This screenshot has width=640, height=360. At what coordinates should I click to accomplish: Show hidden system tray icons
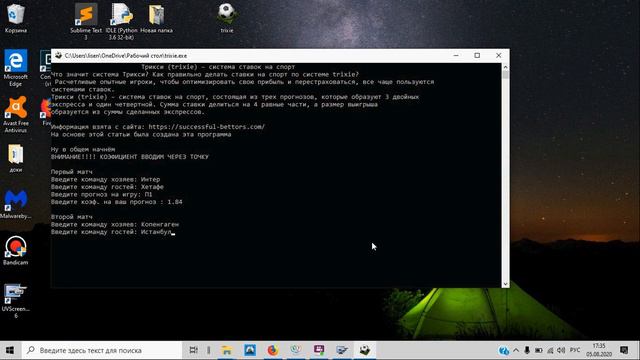(516, 351)
